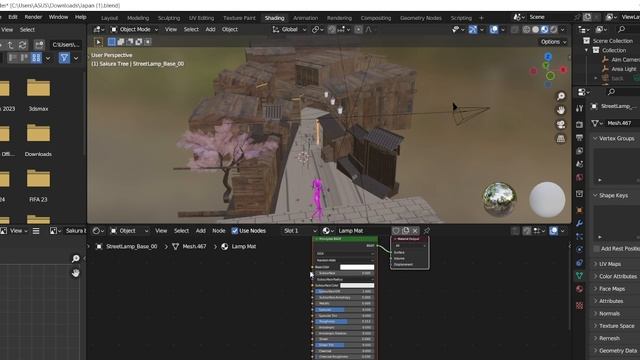
Task: Create a new folder in file browser
Action: pyautogui.click(x=39, y=44)
